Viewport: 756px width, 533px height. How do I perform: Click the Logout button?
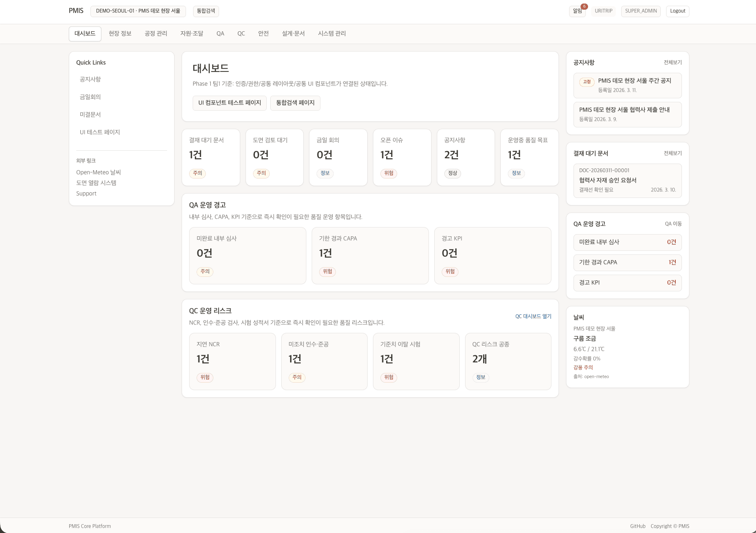pyautogui.click(x=678, y=11)
